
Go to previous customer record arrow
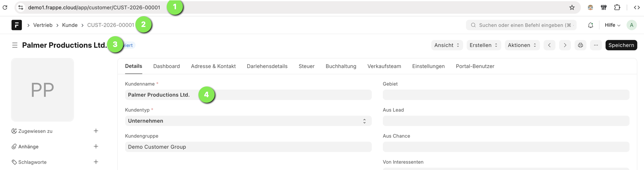click(549, 45)
